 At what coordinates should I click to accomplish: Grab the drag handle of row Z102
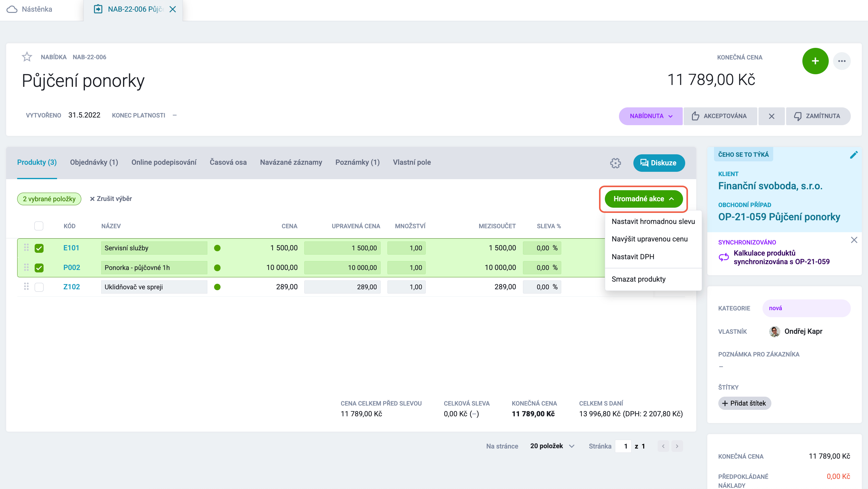tap(26, 287)
